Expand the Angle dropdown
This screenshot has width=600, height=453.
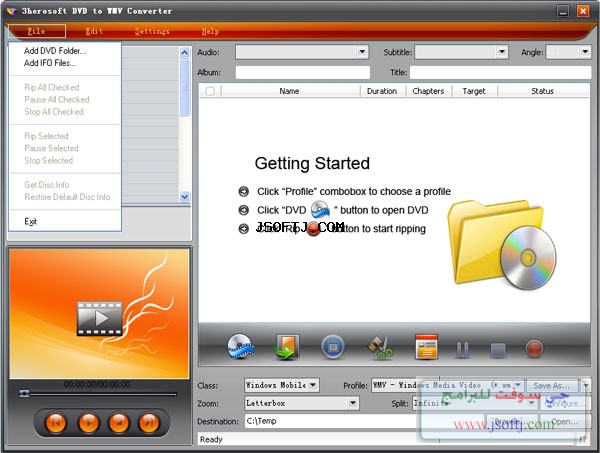point(585,52)
